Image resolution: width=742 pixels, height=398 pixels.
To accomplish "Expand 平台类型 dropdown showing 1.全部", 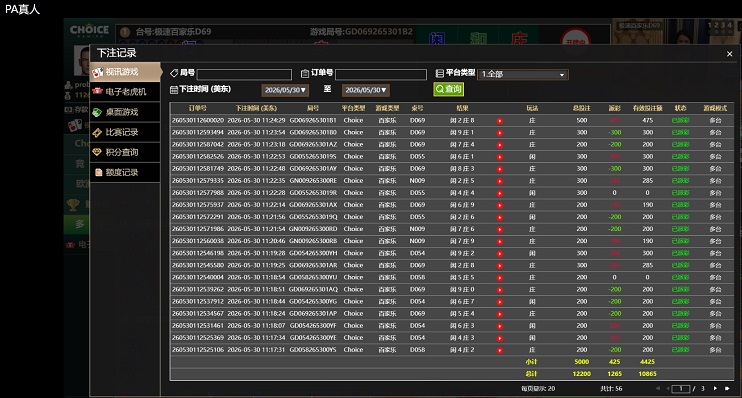I will (523, 74).
